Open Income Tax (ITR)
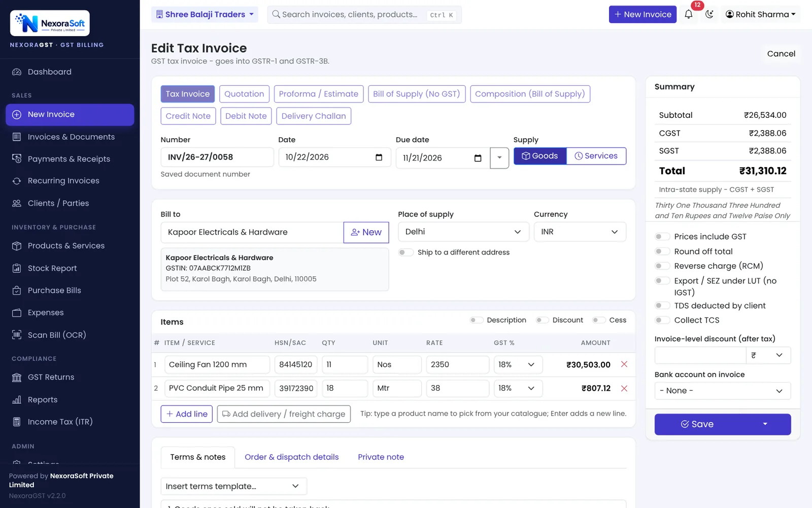Screen dimensions: 812x508 click(70, 422)
